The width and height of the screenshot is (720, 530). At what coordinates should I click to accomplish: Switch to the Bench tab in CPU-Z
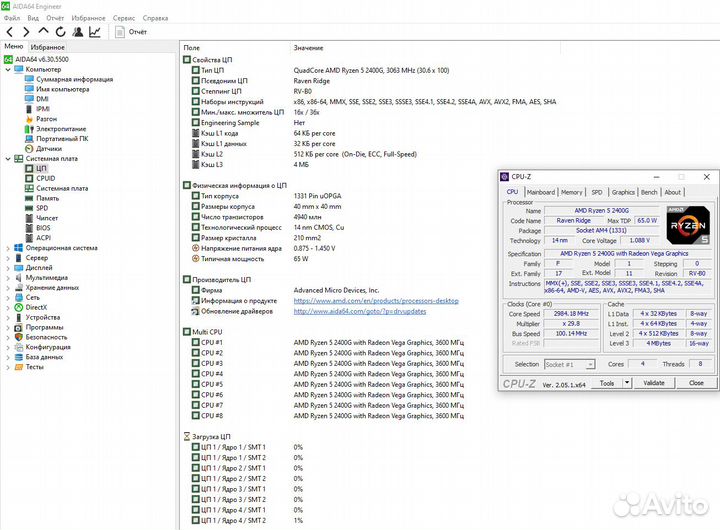[649, 192]
